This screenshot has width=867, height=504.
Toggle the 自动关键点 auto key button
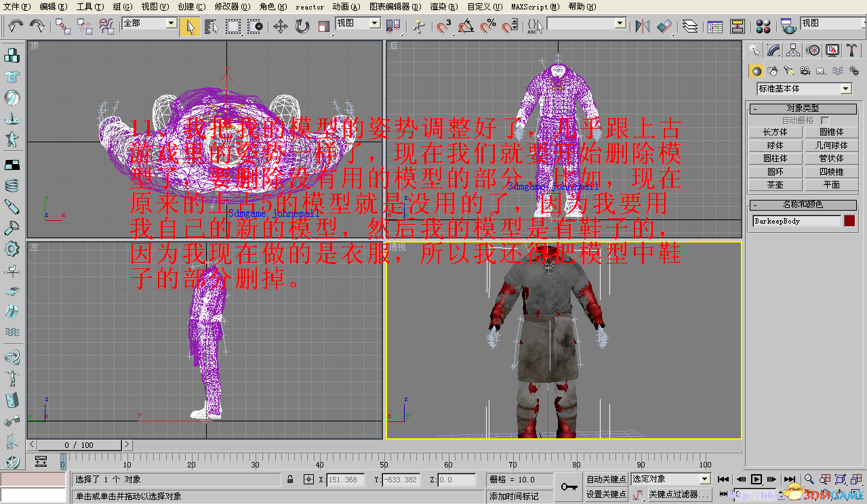pyautogui.click(x=606, y=480)
